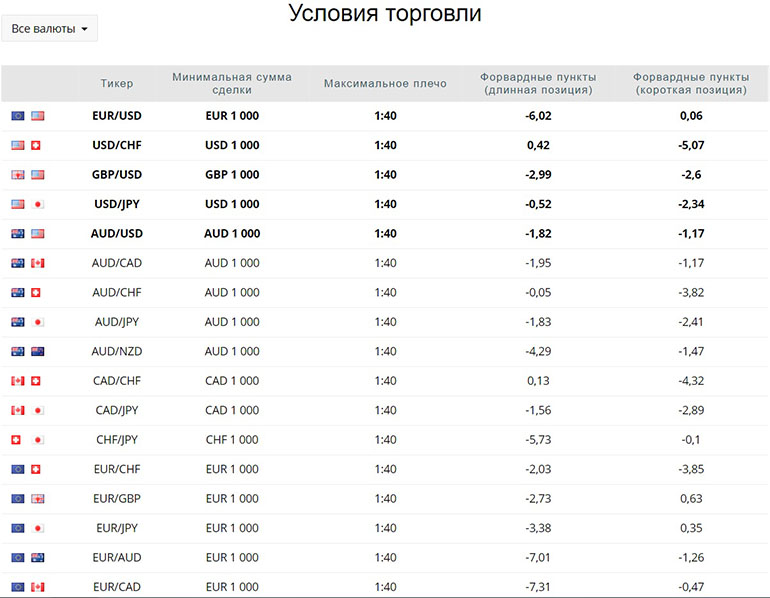The image size is (770, 598).
Task: Click the New Zealand flag in AUD/NZD row
Action: pyautogui.click(x=38, y=352)
